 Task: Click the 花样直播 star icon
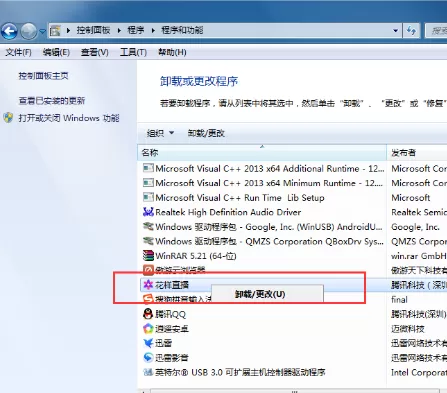148,285
